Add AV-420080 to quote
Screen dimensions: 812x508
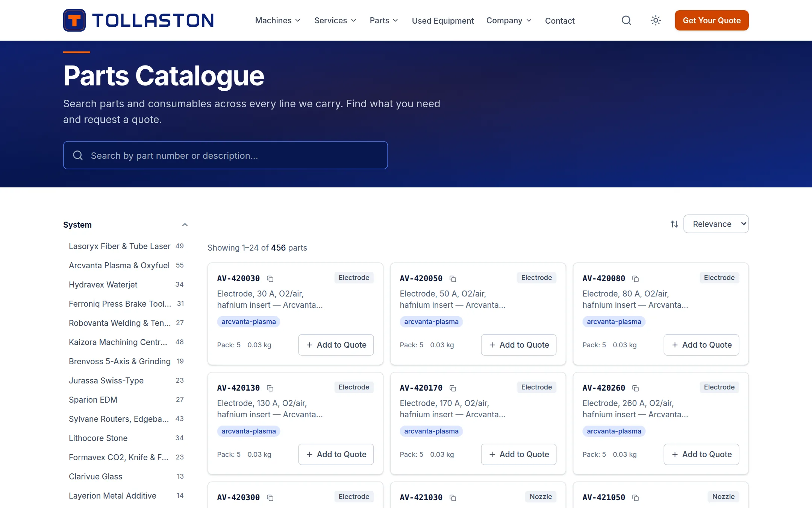pyautogui.click(x=701, y=345)
